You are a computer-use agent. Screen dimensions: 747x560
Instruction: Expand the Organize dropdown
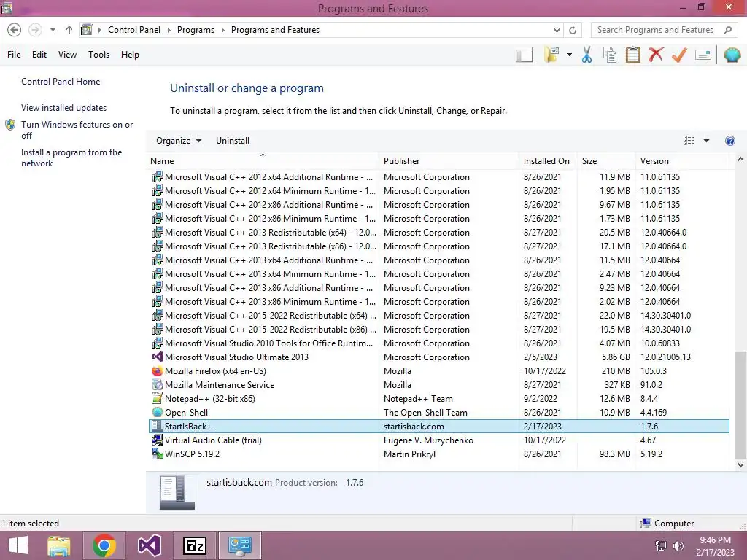coord(179,141)
